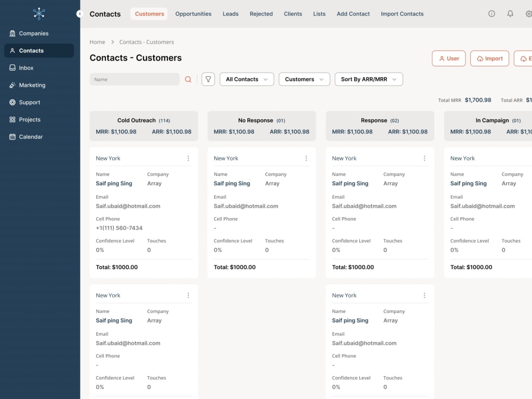Open Support in the sidebar
Image resolution: width=532 pixels, height=399 pixels.
[39, 102]
